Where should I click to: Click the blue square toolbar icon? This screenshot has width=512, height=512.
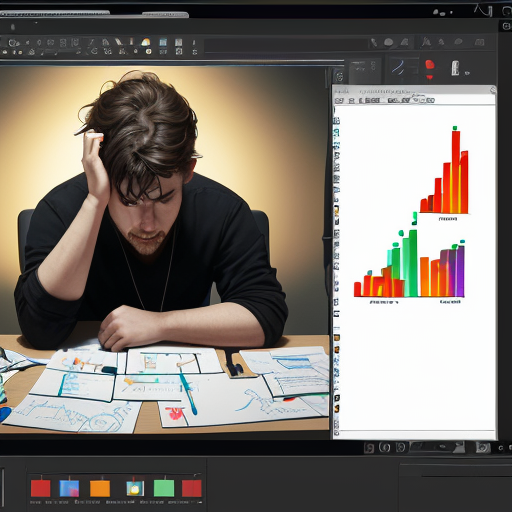(163, 42)
